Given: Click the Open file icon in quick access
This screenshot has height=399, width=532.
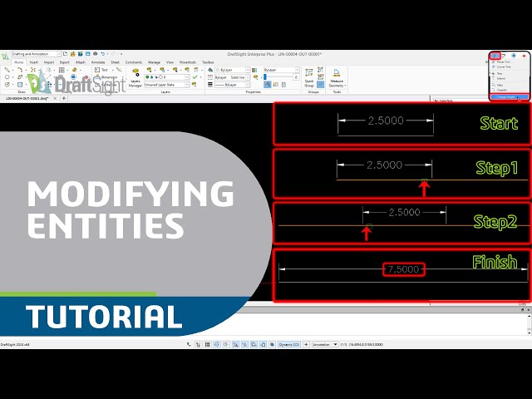Looking at the screenshot, I should [x=72, y=54].
